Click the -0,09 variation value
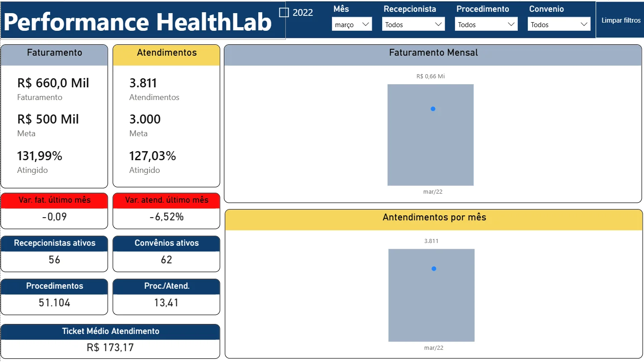Viewport: 644px width, 362px height. coord(54,217)
